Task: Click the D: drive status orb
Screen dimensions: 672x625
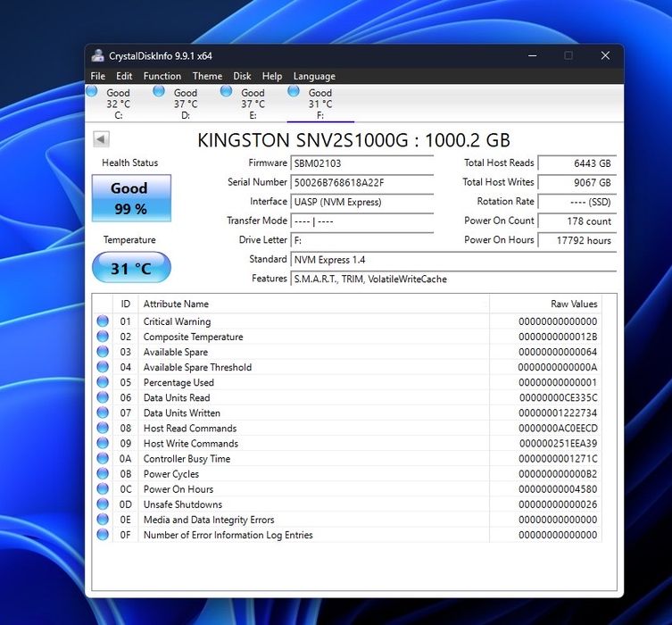Action: point(159,91)
